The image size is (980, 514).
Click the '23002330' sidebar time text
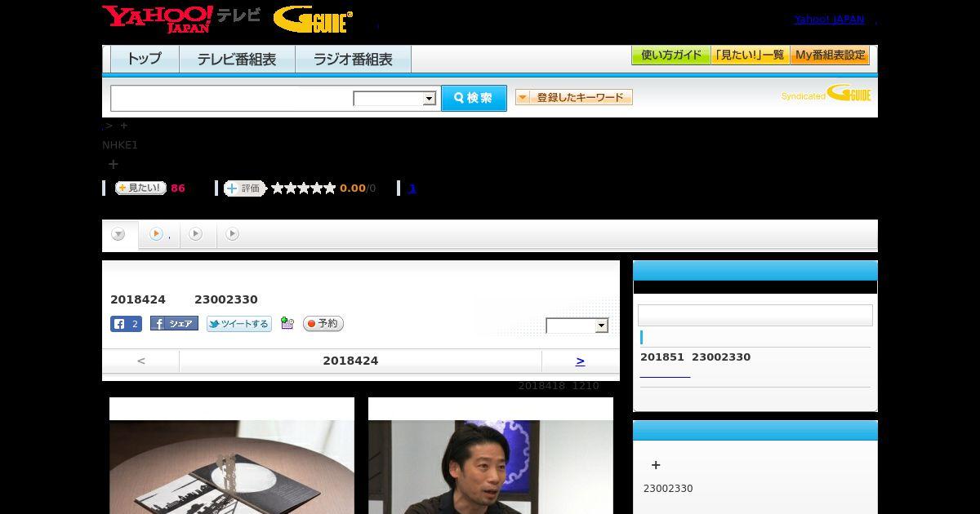click(668, 489)
